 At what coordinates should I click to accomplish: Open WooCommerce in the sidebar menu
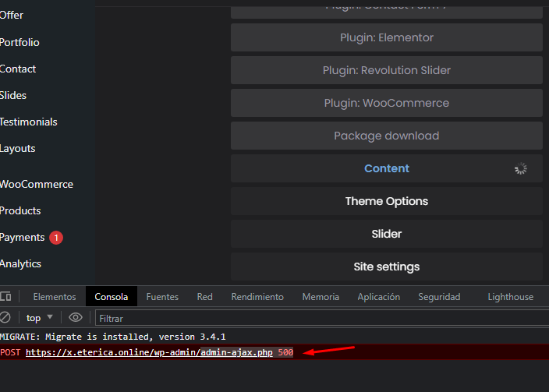[36, 184]
